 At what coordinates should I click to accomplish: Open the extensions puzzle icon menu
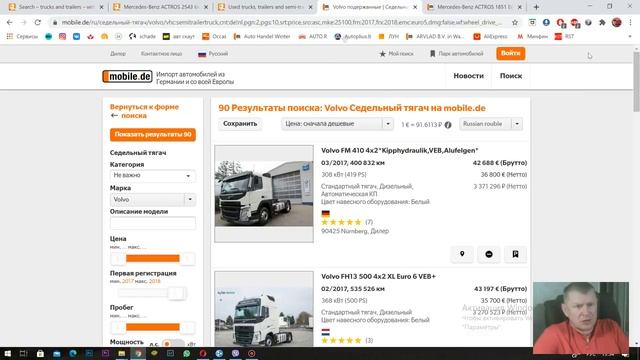(602, 22)
